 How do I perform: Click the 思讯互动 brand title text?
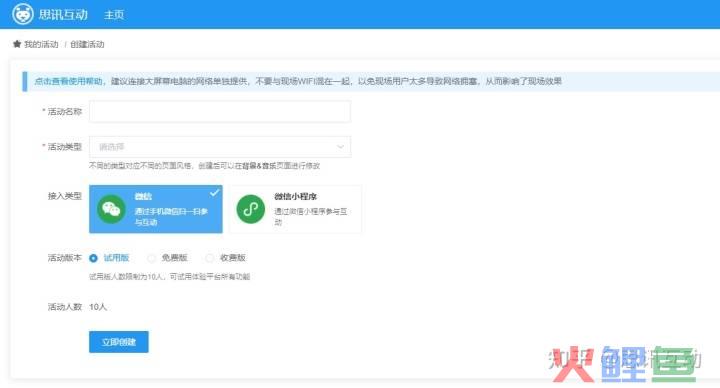[x=63, y=15]
